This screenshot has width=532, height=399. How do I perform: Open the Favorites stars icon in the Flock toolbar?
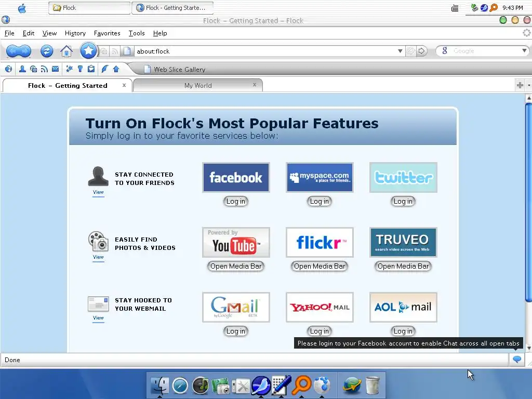point(69,69)
